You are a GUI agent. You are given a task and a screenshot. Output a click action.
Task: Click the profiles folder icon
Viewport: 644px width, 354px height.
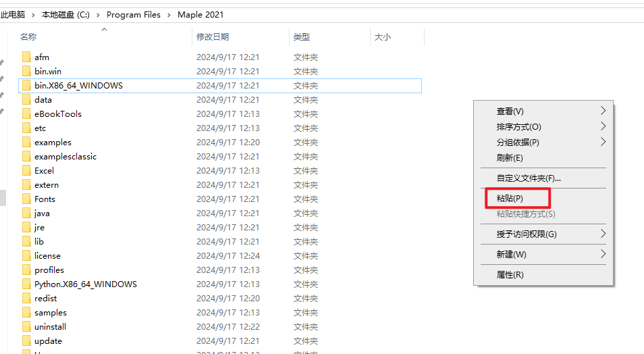click(27, 270)
